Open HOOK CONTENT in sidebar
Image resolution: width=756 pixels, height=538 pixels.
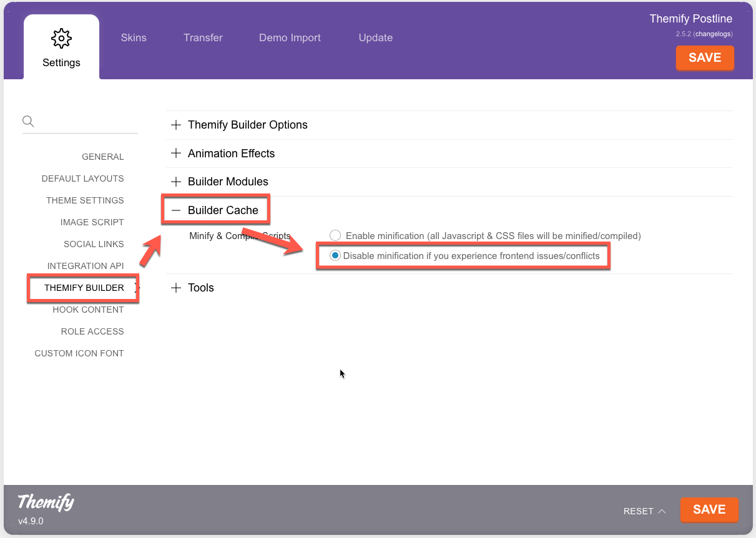tap(88, 310)
